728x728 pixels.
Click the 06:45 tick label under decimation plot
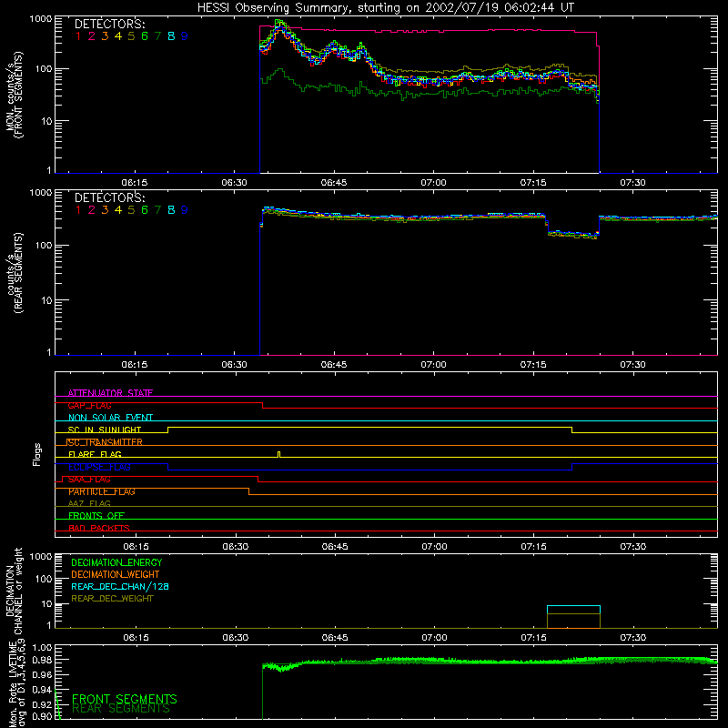click(334, 638)
